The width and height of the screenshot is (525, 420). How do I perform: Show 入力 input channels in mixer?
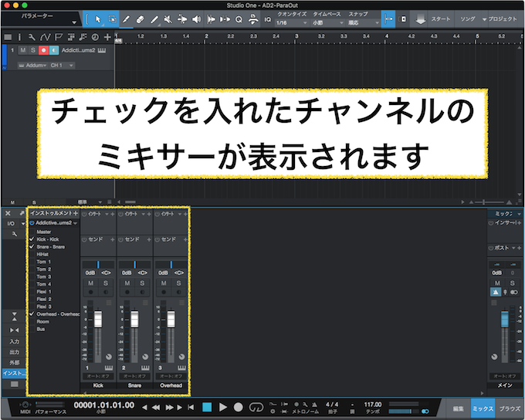[15, 341]
